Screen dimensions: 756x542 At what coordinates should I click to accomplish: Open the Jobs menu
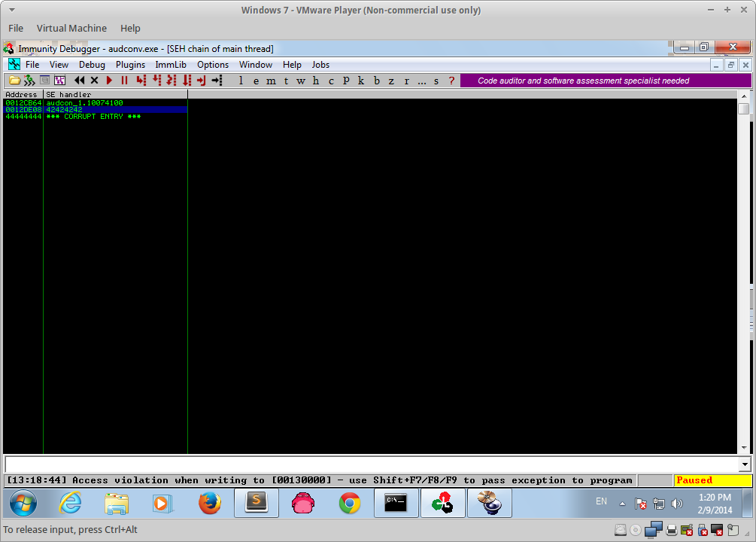[320, 65]
